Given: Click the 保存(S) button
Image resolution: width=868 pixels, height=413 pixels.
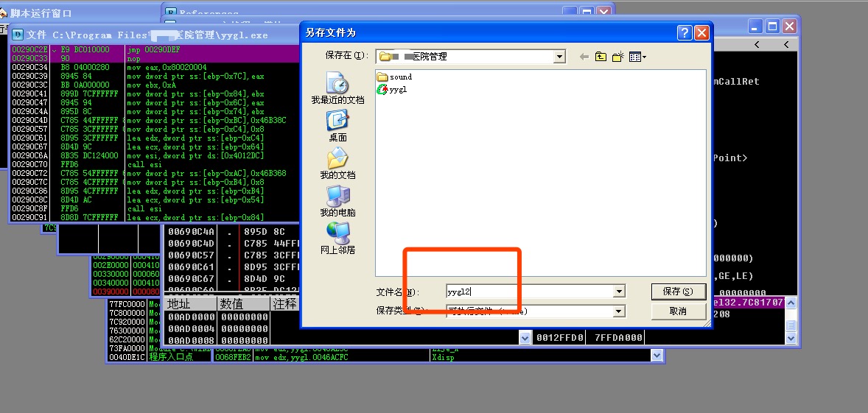Looking at the screenshot, I should [678, 292].
